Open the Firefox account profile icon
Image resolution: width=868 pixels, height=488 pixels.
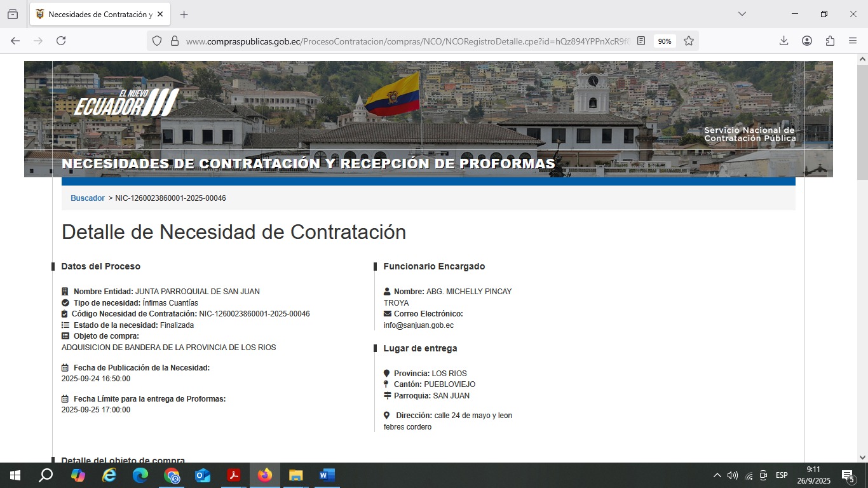(807, 41)
